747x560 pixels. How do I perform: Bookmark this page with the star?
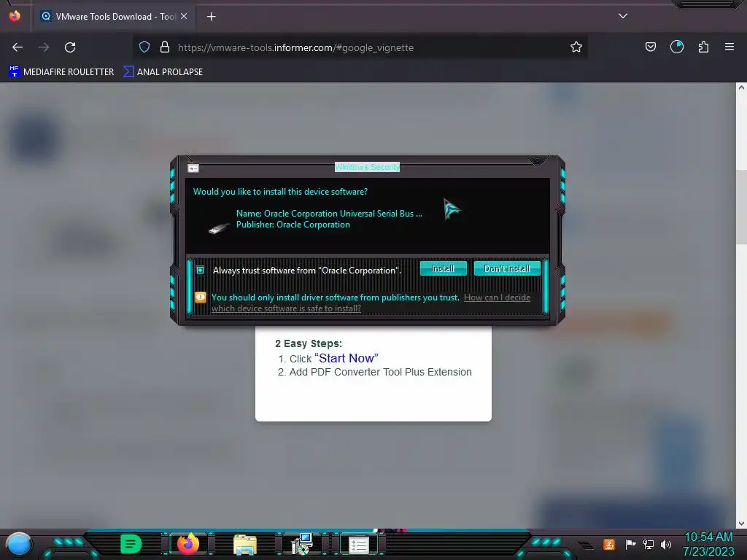pyautogui.click(x=576, y=47)
